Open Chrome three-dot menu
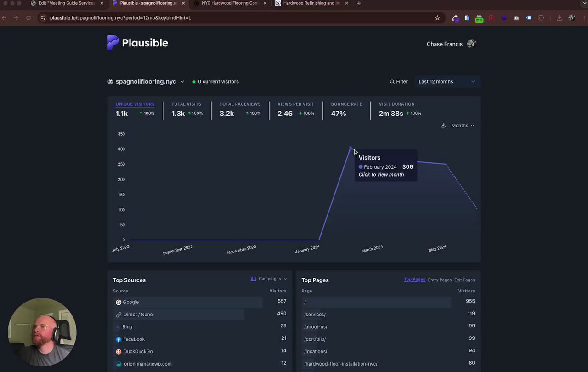Image resolution: width=588 pixels, height=372 pixels. (x=584, y=17)
